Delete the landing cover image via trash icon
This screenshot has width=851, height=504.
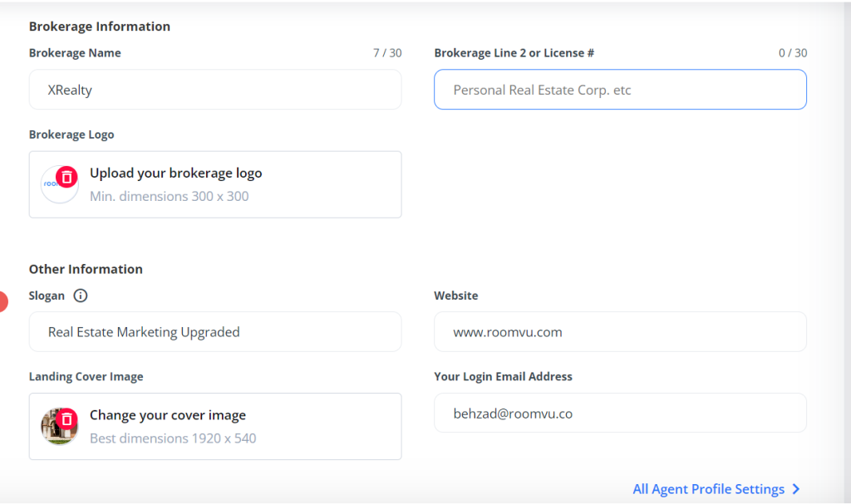[67, 418]
